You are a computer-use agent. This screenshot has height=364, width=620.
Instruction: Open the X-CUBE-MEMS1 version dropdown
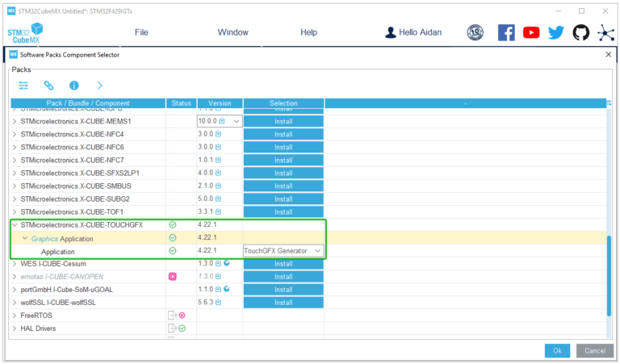click(x=236, y=121)
